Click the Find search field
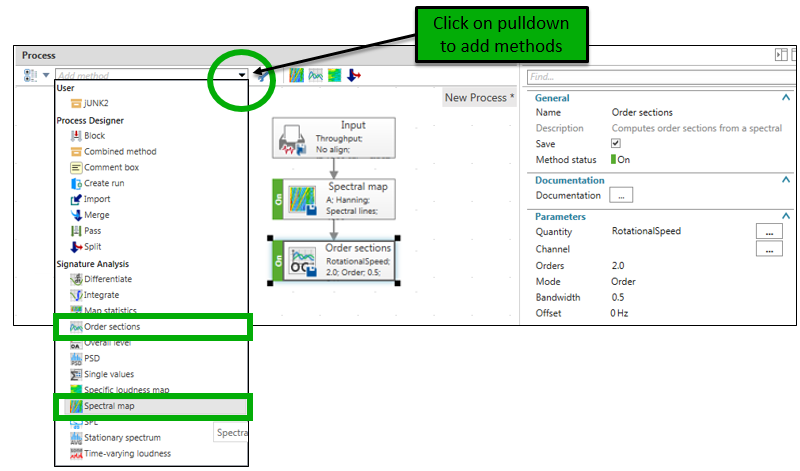Image resolution: width=800 pixels, height=471 pixels. (x=650, y=76)
